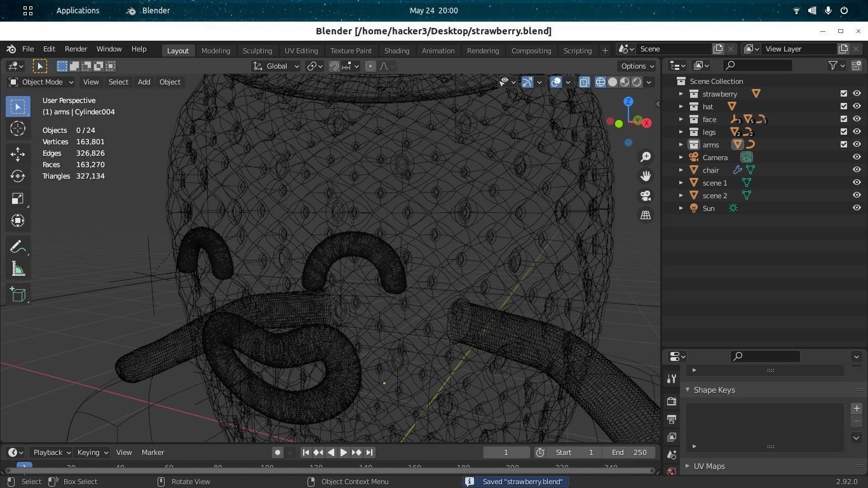Image resolution: width=868 pixels, height=488 pixels.
Task: Toggle visibility of strawberry collection
Action: tap(857, 93)
